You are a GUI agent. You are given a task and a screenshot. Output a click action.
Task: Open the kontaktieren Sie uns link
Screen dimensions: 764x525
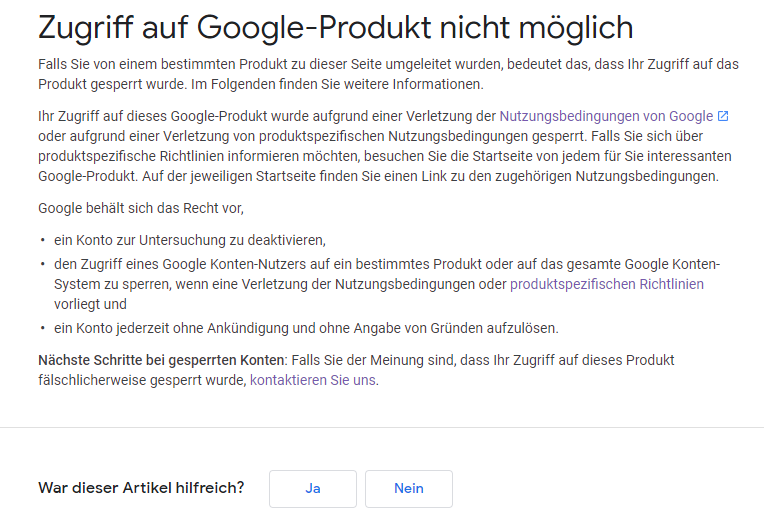click(312, 380)
